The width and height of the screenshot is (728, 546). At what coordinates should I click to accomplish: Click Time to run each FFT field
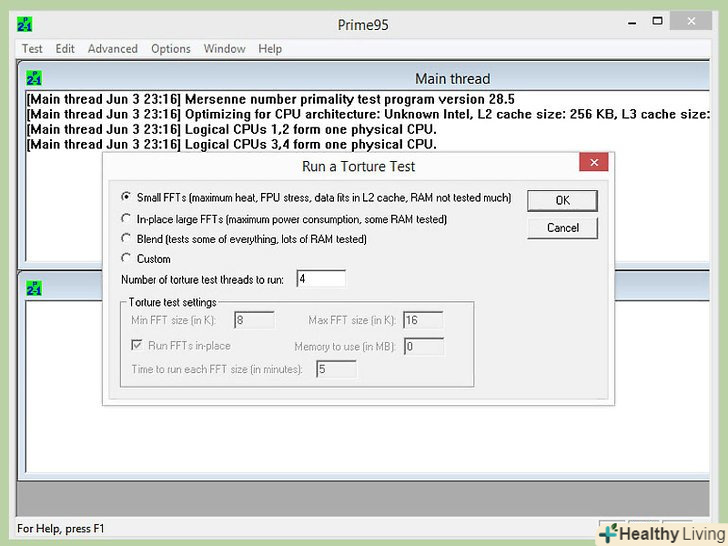click(337, 369)
